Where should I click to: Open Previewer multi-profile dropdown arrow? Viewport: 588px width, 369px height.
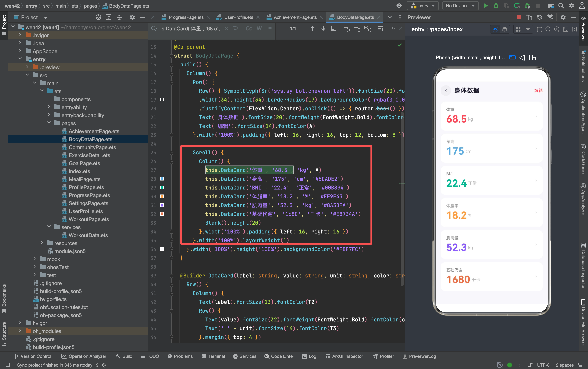pos(528,29)
